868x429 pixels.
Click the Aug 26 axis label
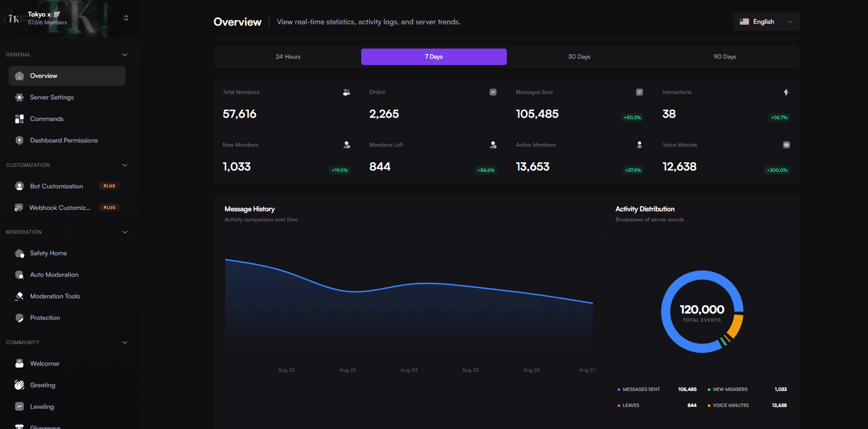click(532, 370)
